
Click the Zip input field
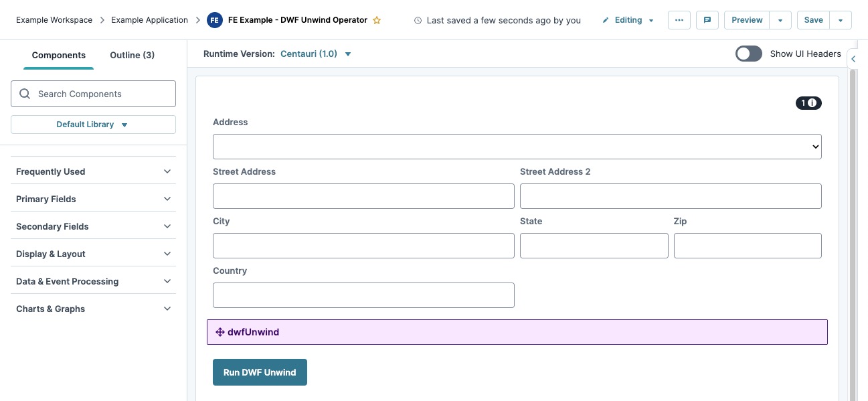pyautogui.click(x=748, y=246)
